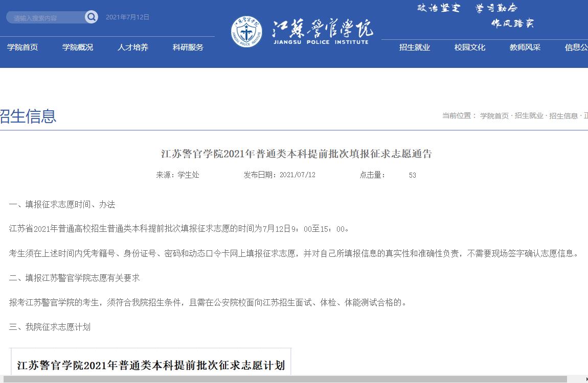Select 人才培养 in the navigation bar
The image size is (588, 383).
[133, 47]
